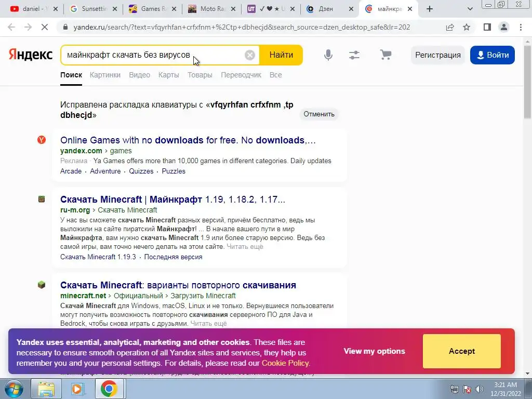Screen dimensions: 532x399
Task: Switch to the Дзен tab
Action: click(325, 9)
